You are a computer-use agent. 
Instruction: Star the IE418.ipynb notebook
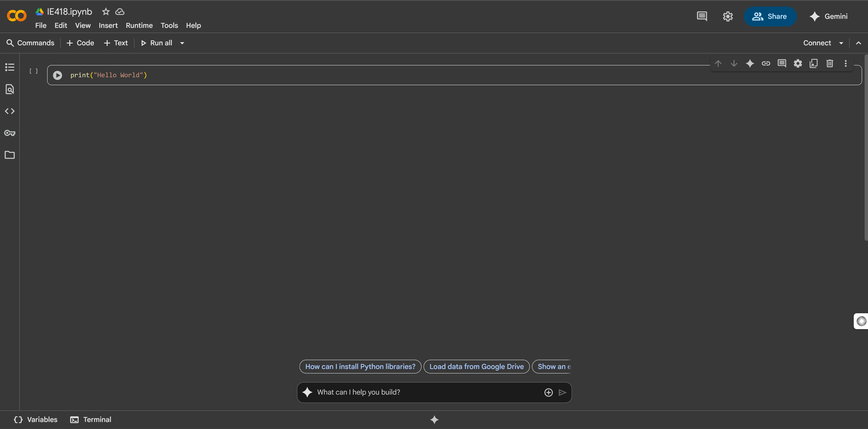point(106,12)
